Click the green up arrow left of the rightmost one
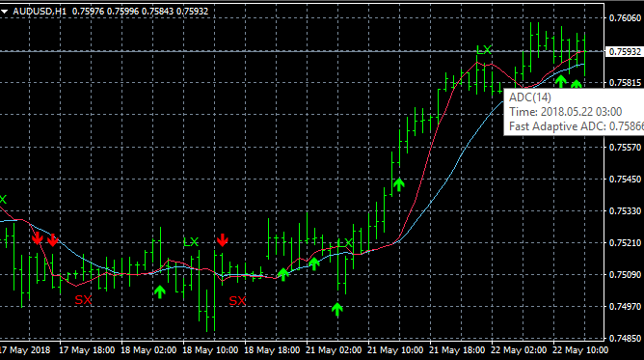Image resolution: width=644 pixels, height=360 pixels. pyautogui.click(x=561, y=81)
